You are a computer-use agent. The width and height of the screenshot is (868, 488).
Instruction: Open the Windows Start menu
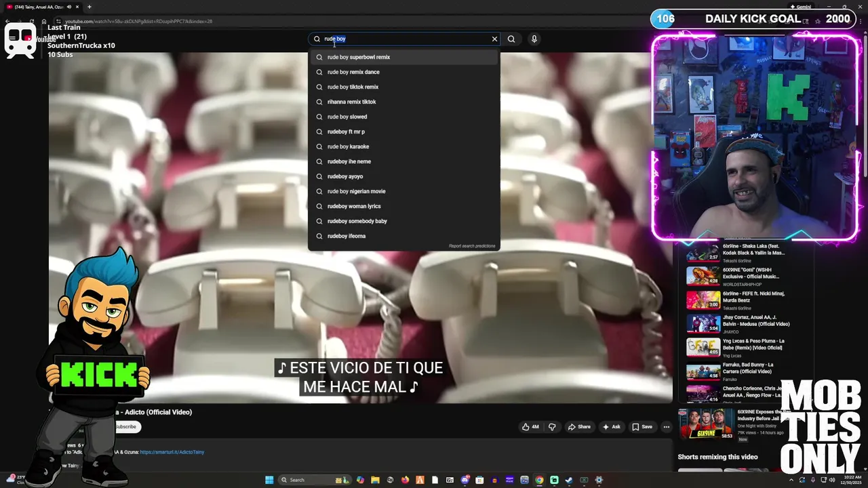pyautogui.click(x=269, y=480)
